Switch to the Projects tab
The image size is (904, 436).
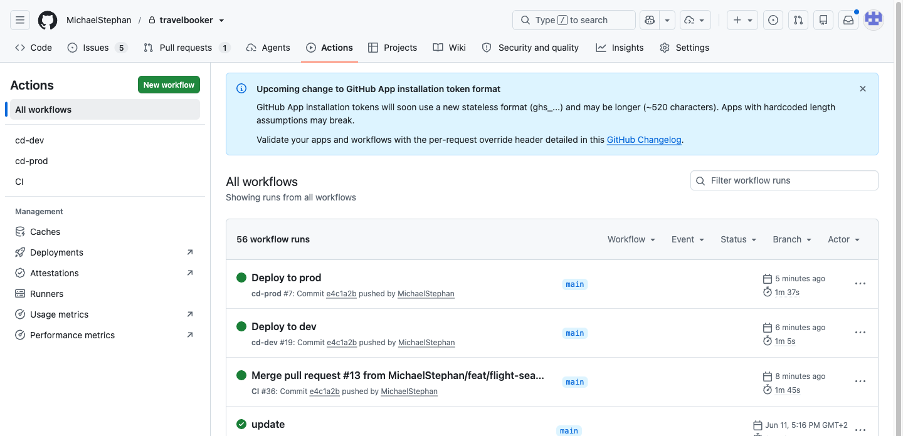(x=393, y=48)
